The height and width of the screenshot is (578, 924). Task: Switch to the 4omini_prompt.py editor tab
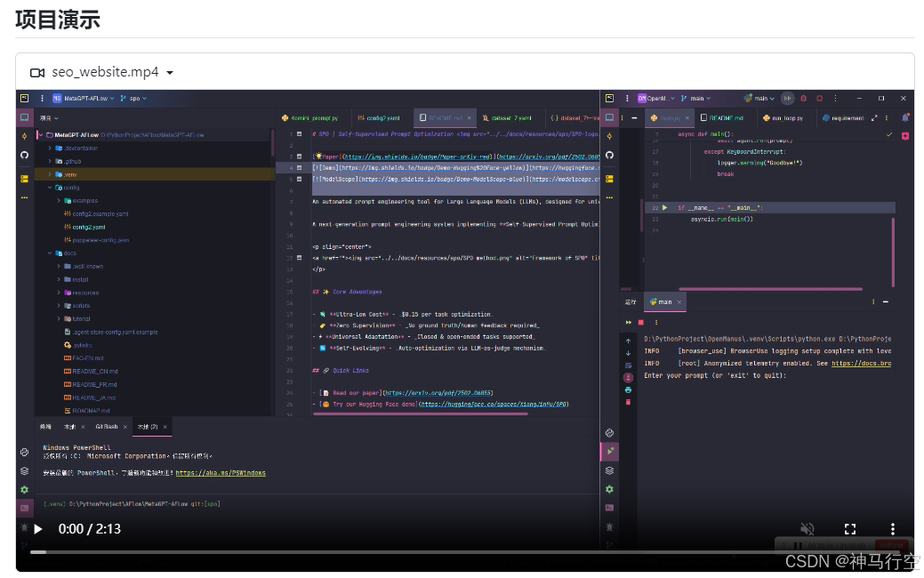click(310, 118)
